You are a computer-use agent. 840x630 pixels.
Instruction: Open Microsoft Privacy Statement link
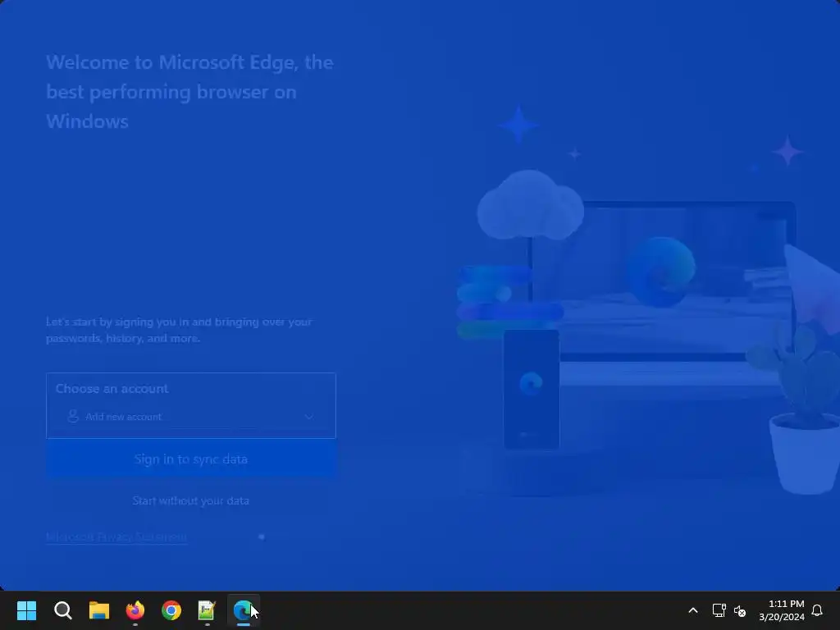pyautogui.click(x=116, y=536)
